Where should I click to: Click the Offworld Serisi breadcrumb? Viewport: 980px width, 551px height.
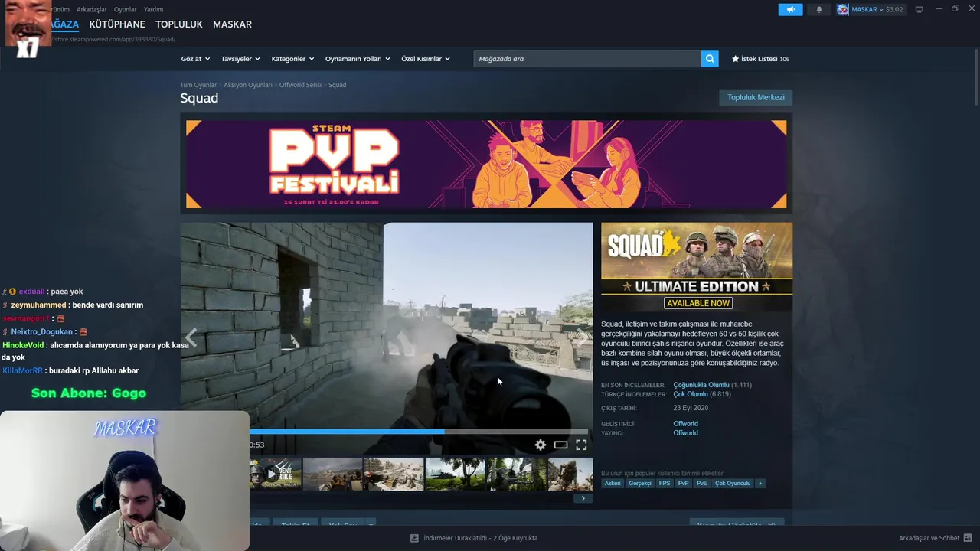[x=300, y=85]
